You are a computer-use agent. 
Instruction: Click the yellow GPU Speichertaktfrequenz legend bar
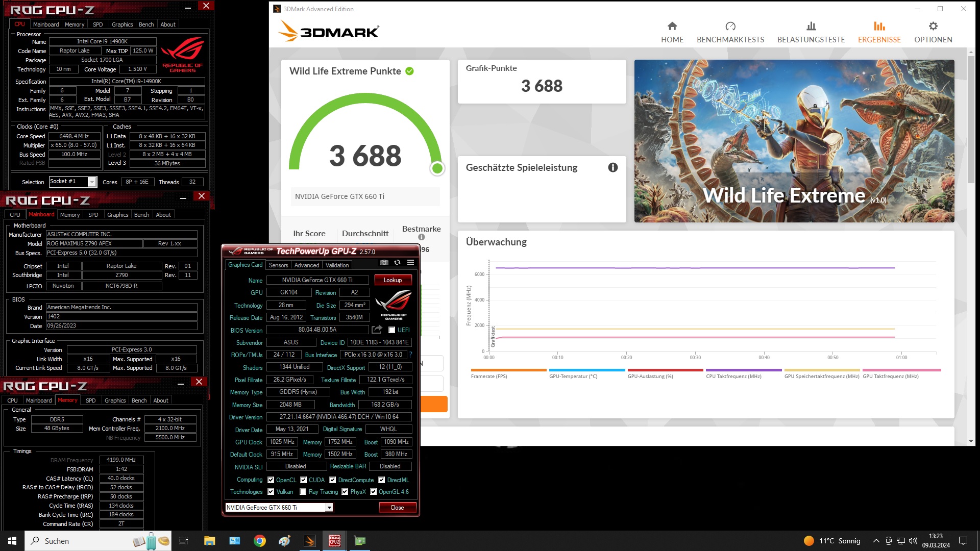pos(822,370)
